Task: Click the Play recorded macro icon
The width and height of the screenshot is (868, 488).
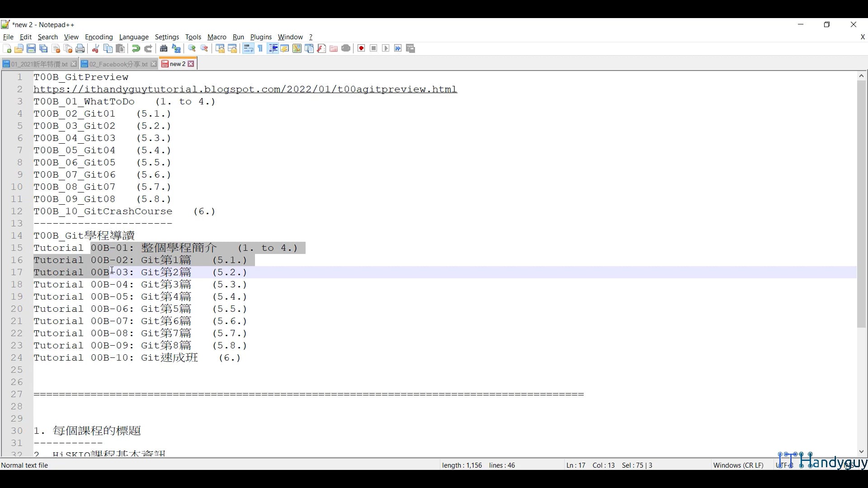Action: (x=386, y=49)
